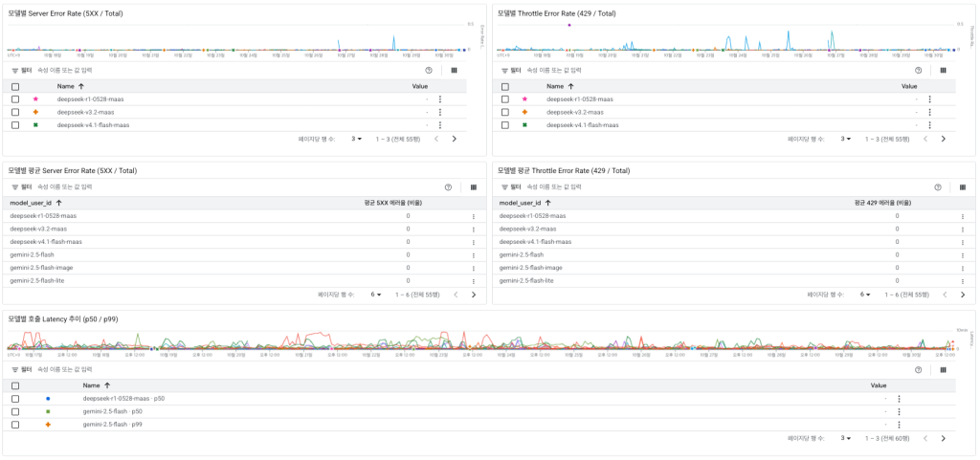The image size is (980, 460).
Task: Click gemini-2.5-flash-image in 평균 Server Error Rate table
Action: click(41, 268)
